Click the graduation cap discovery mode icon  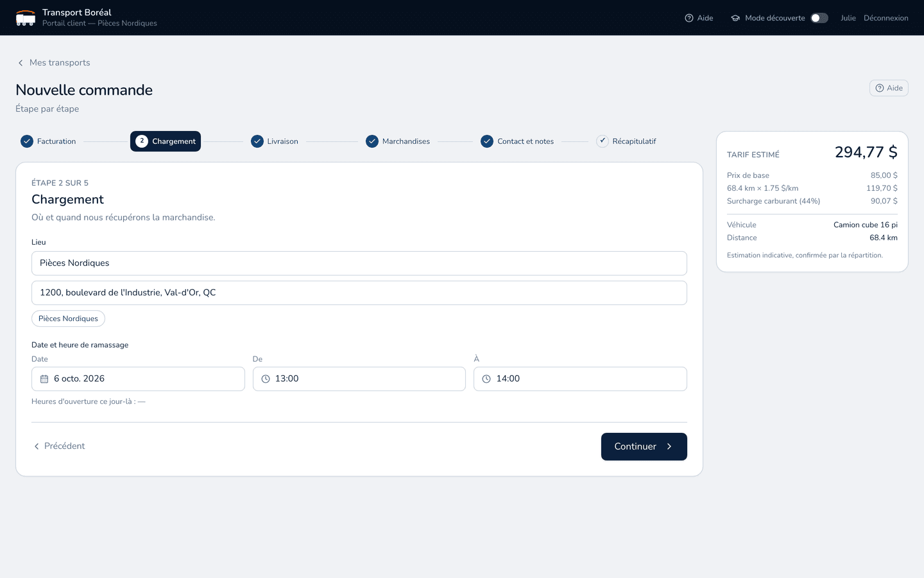click(735, 18)
